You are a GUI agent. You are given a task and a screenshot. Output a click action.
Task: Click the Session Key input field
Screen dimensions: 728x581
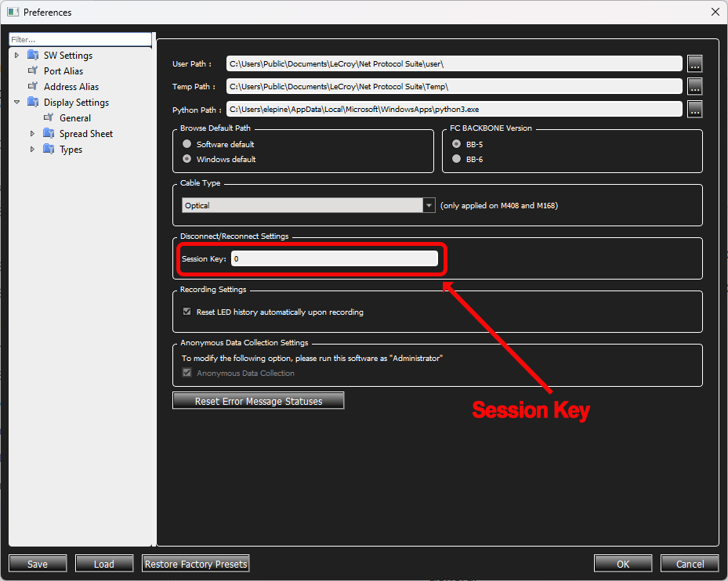335,258
